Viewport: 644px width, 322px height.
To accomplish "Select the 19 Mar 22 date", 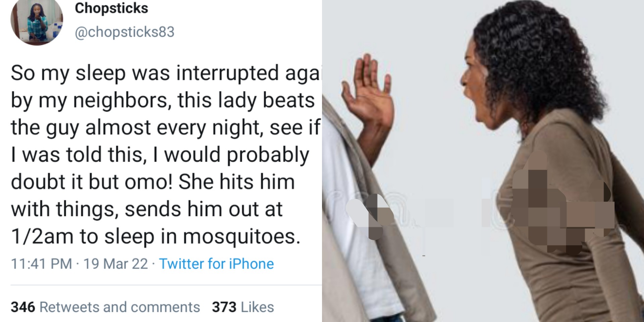I will coord(115,264).
